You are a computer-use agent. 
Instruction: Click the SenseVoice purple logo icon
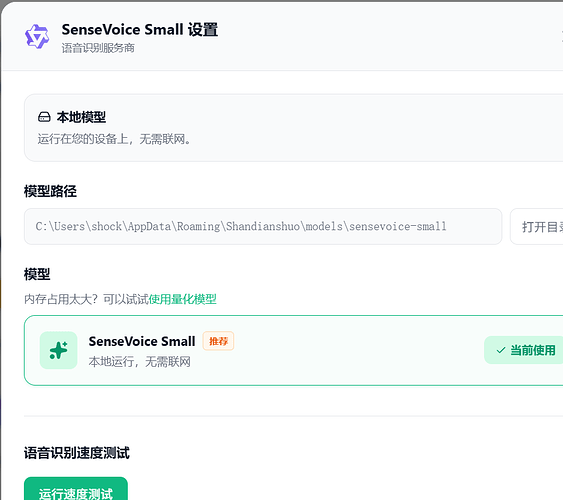pos(37,37)
